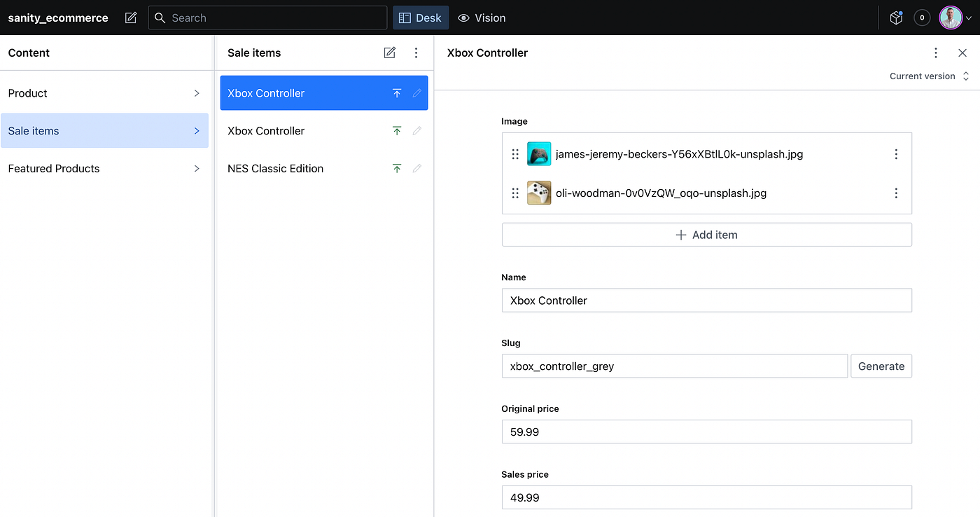980x517 pixels.
Task: Click into the Original price field
Action: click(x=706, y=432)
